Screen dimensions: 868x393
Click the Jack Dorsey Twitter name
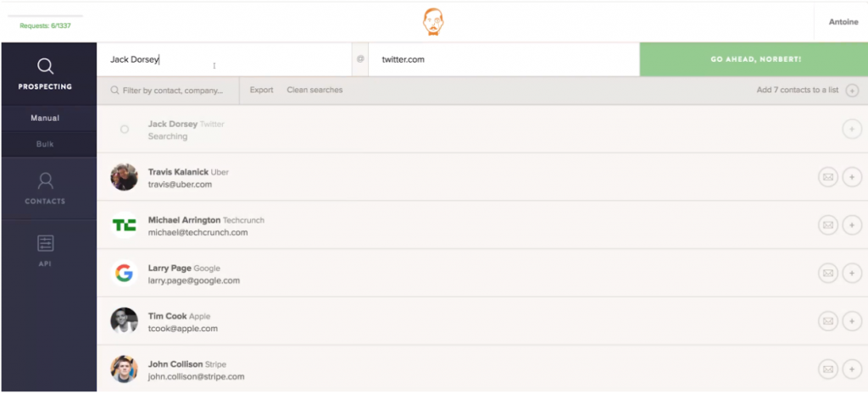point(186,124)
